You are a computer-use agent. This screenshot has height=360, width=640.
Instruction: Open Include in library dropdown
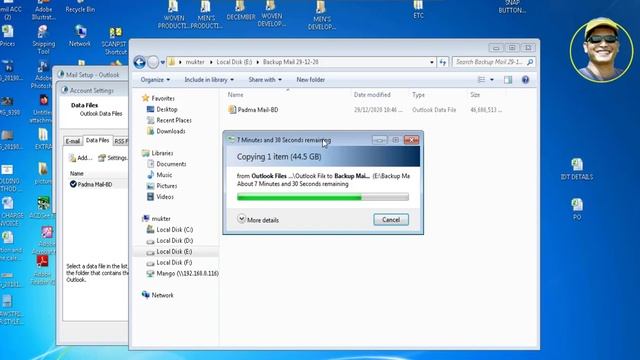[209, 80]
